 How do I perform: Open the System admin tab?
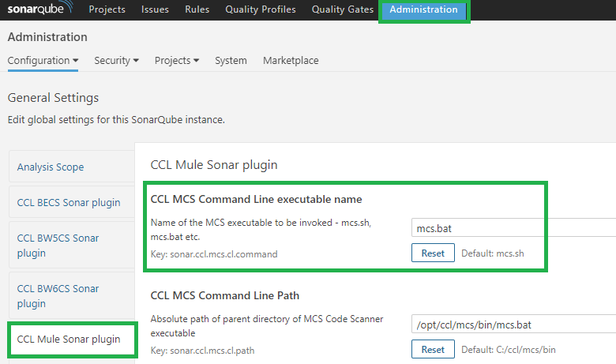[x=231, y=61]
